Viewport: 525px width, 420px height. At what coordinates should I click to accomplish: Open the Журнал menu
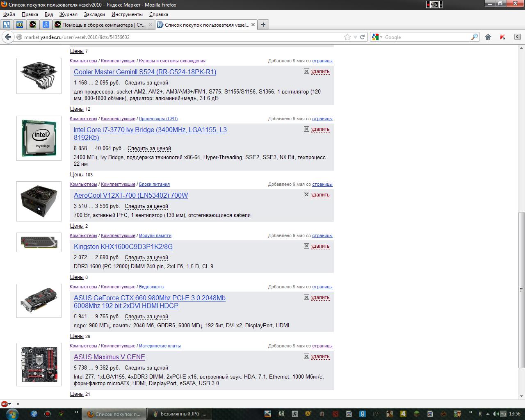[x=68, y=14]
